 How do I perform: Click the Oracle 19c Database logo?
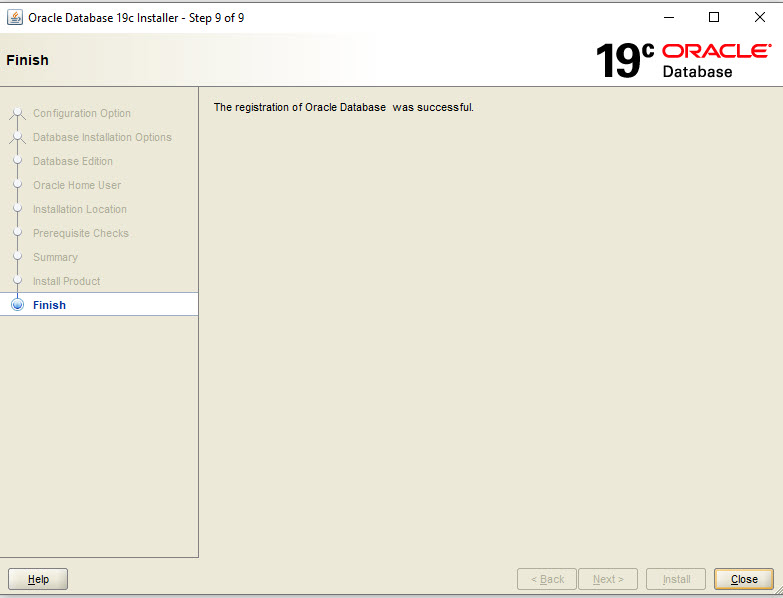684,60
